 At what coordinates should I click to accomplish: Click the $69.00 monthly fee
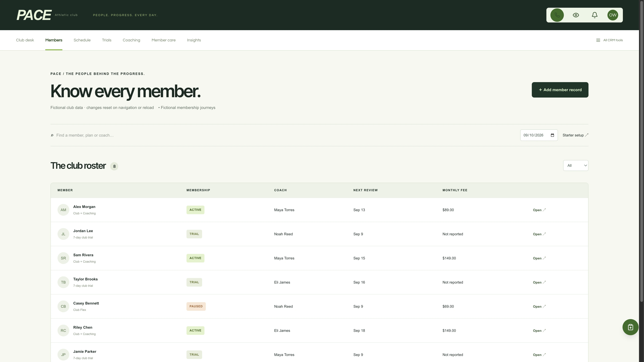tap(448, 306)
